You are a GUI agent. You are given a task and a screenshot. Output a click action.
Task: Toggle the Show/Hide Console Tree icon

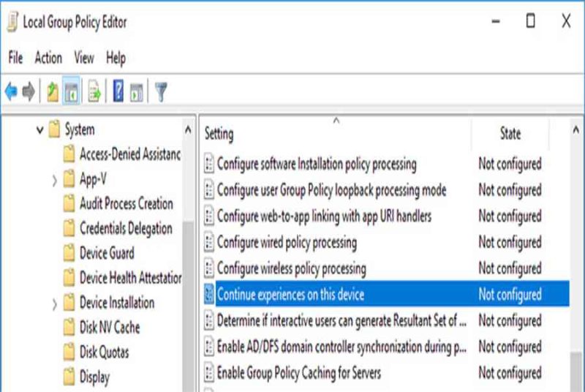click(71, 91)
